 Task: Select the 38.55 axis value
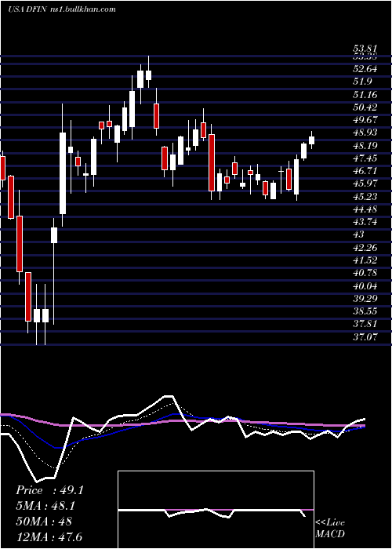tap(365, 311)
